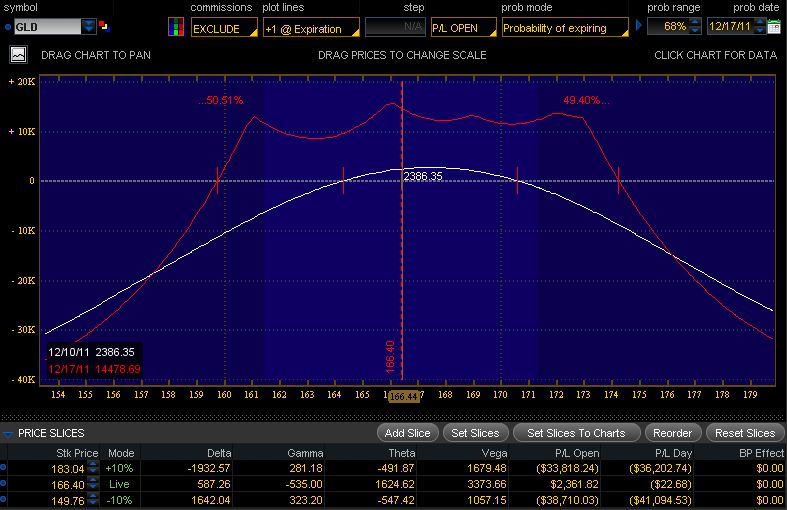
Task: Click the 12/17/11 prob date field
Action: click(730, 26)
